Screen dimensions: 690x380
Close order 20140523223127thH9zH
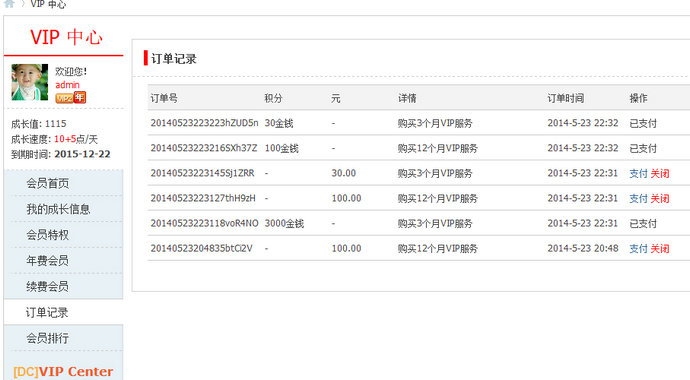[660, 198]
